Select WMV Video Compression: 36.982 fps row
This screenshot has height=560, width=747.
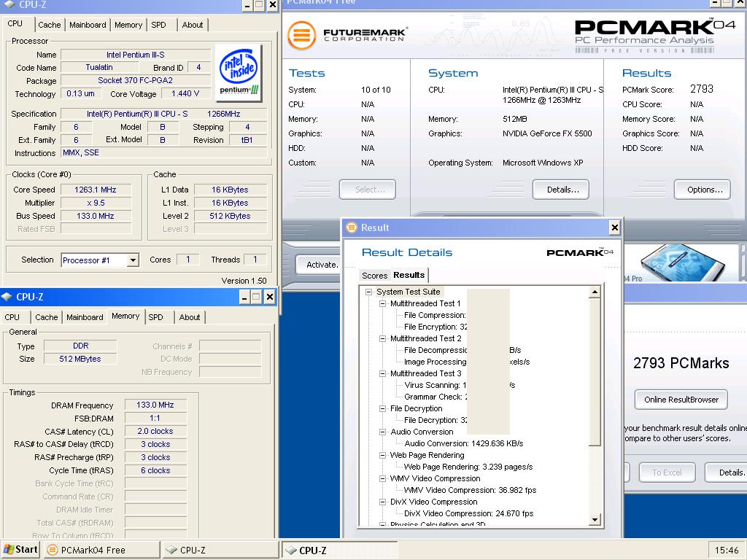pyautogui.click(x=471, y=490)
